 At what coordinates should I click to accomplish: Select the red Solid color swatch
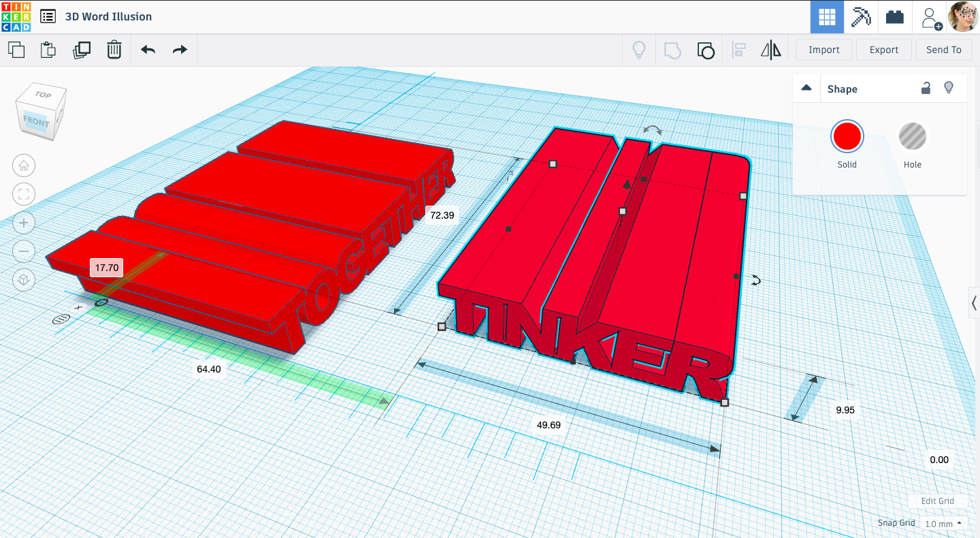click(x=847, y=137)
